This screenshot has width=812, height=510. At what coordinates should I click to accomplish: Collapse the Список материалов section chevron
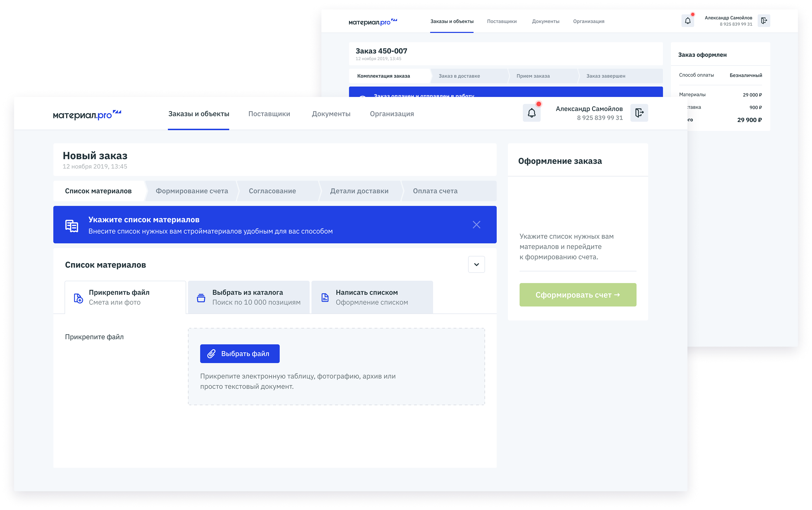click(x=476, y=264)
